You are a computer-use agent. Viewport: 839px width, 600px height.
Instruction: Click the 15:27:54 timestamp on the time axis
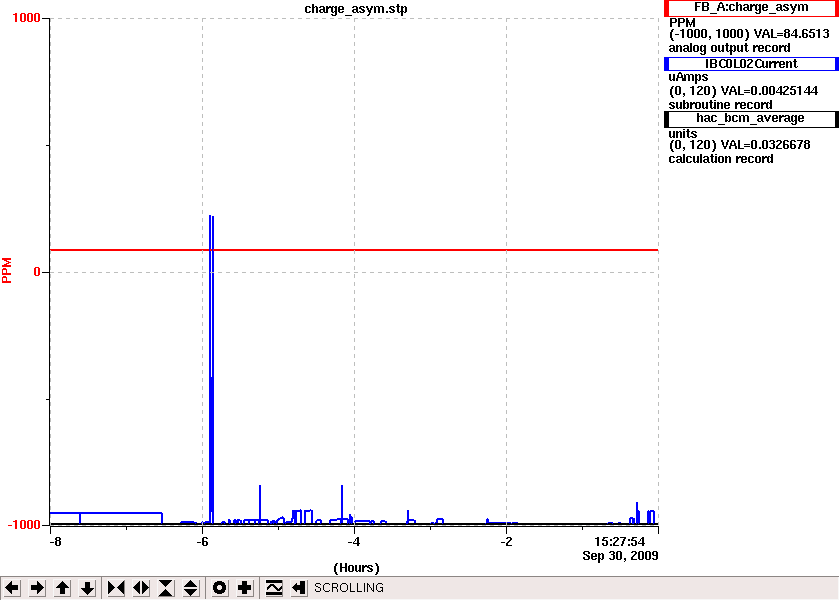[x=619, y=542]
